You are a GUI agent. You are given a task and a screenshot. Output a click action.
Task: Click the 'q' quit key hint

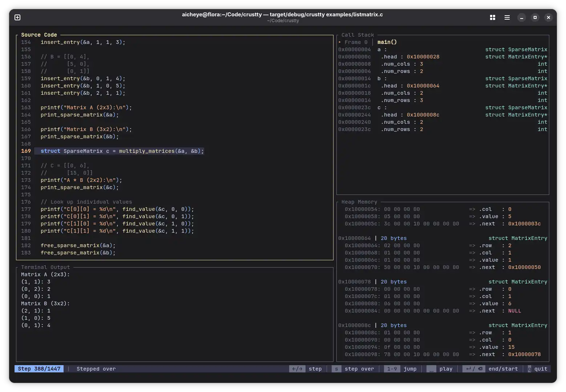529,369
